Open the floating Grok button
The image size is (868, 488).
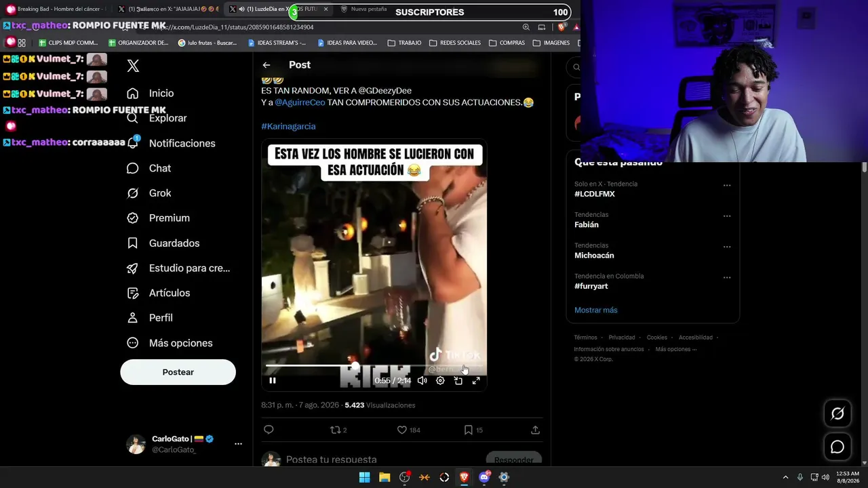(837, 413)
